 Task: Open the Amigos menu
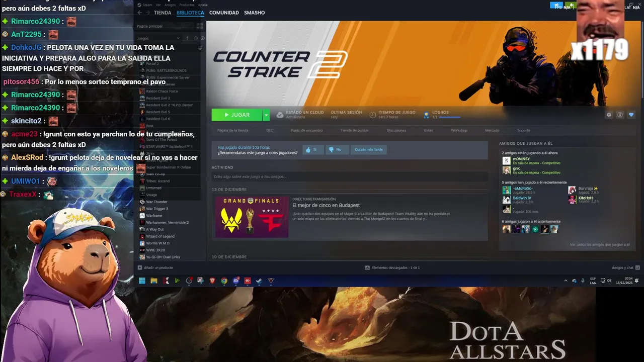click(x=170, y=5)
